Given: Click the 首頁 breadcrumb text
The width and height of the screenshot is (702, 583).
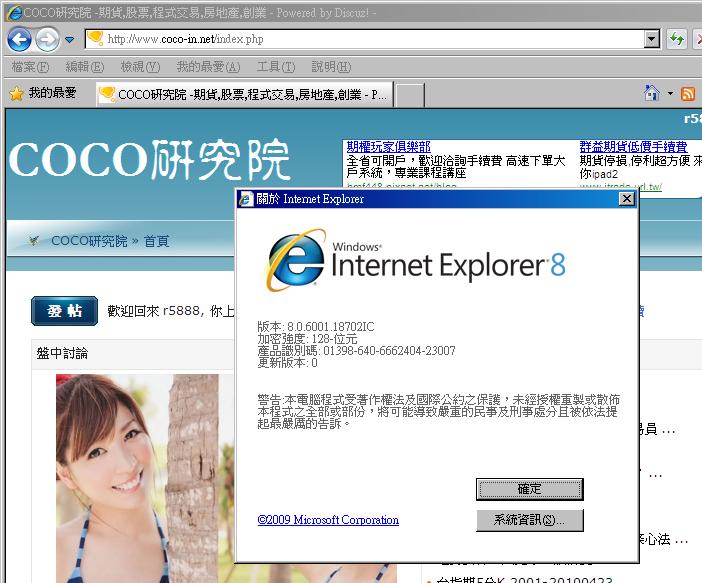Looking at the screenshot, I should 156,241.
